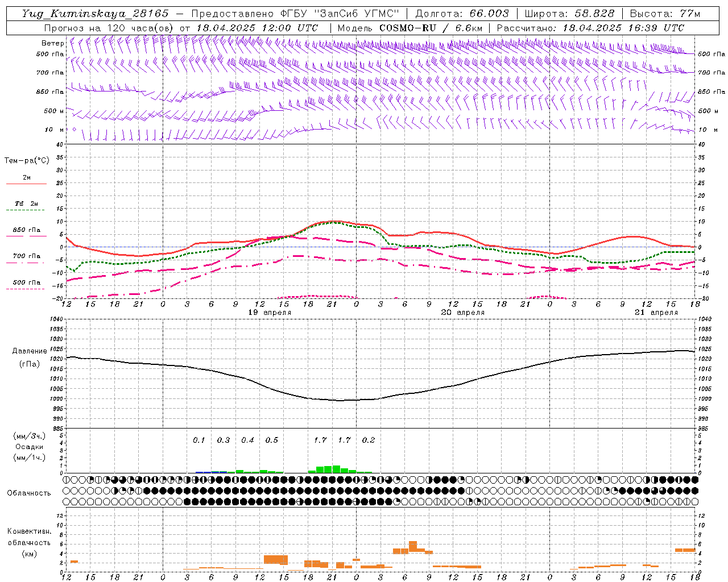Click the Облачность cloud cover label
Viewport: 728px width, 582px height.
tap(29, 493)
